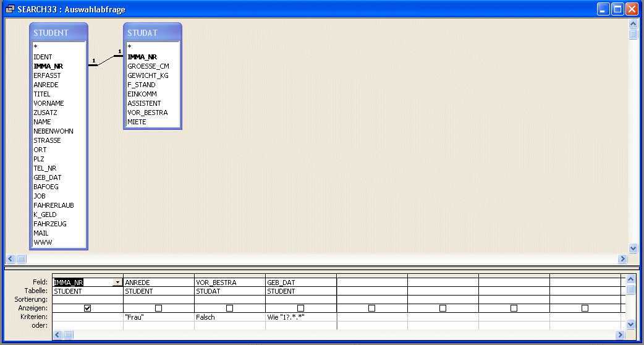Maximize the SEARCH33 query window
Viewport: 644px width, 345px height.
(617, 9)
